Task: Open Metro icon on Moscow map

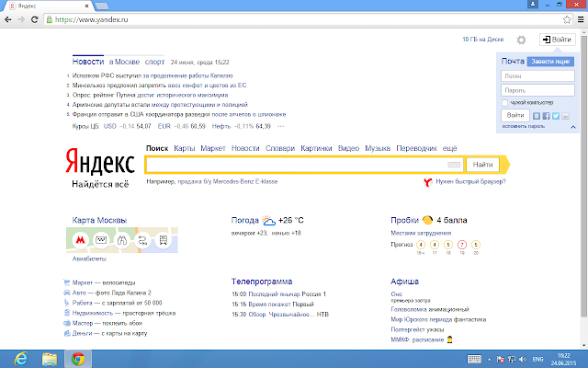Action: (x=80, y=240)
